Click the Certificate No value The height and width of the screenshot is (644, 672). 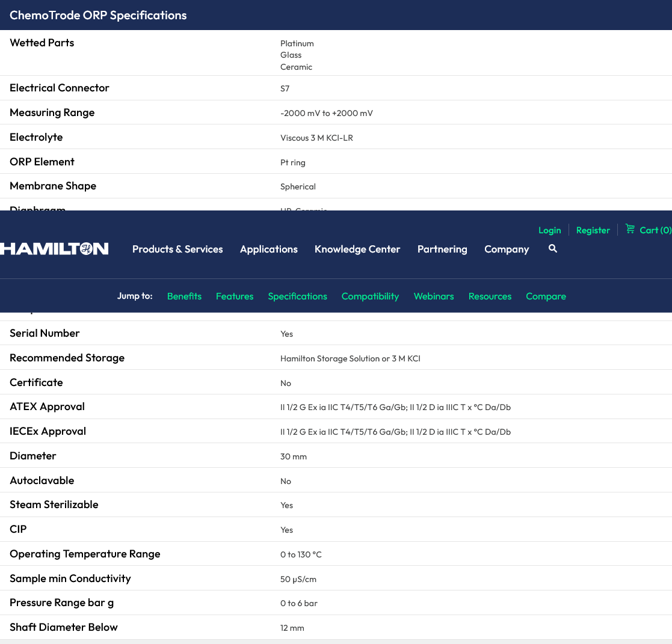click(x=286, y=383)
